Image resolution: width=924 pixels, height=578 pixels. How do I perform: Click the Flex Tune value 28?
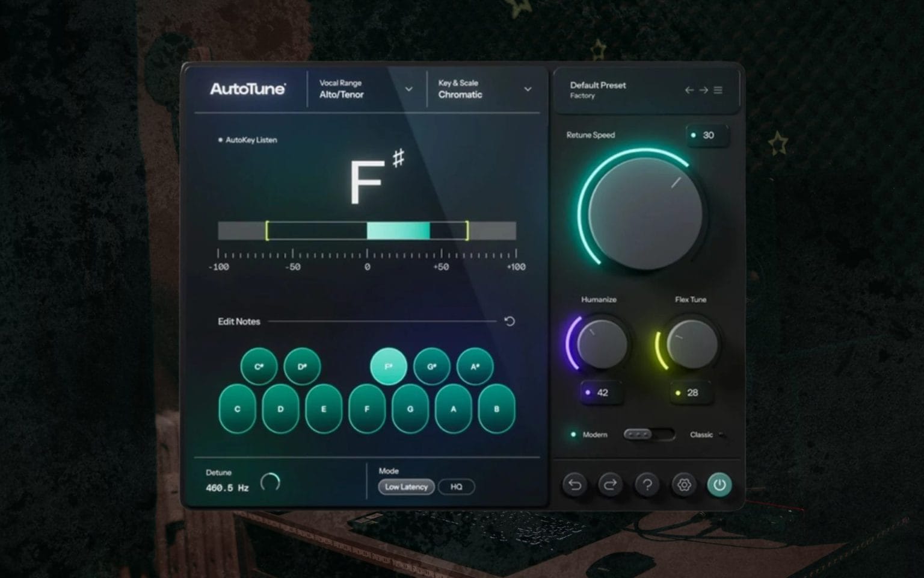pyautogui.click(x=691, y=393)
